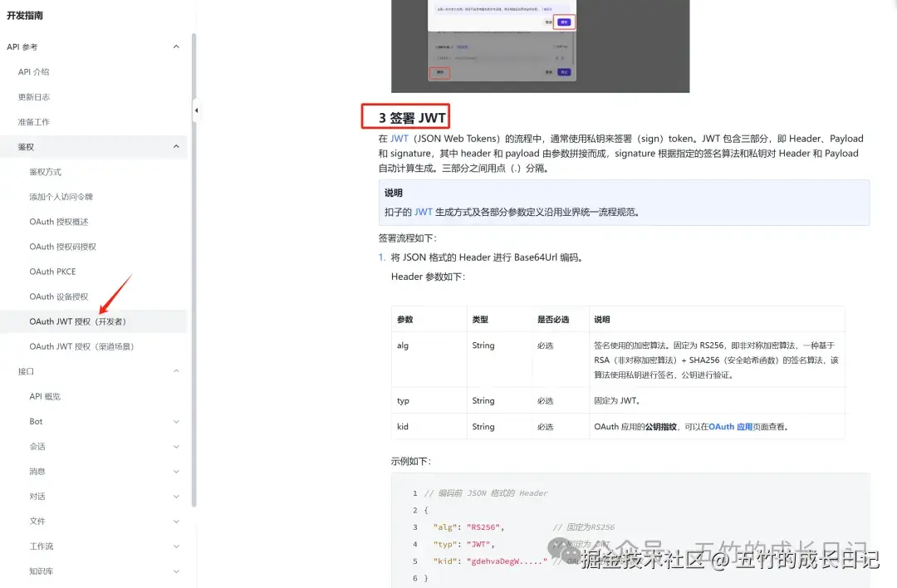Collapse the sidebar with the arrow handle
Viewport: 897px width, 588px height.
point(196,109)
